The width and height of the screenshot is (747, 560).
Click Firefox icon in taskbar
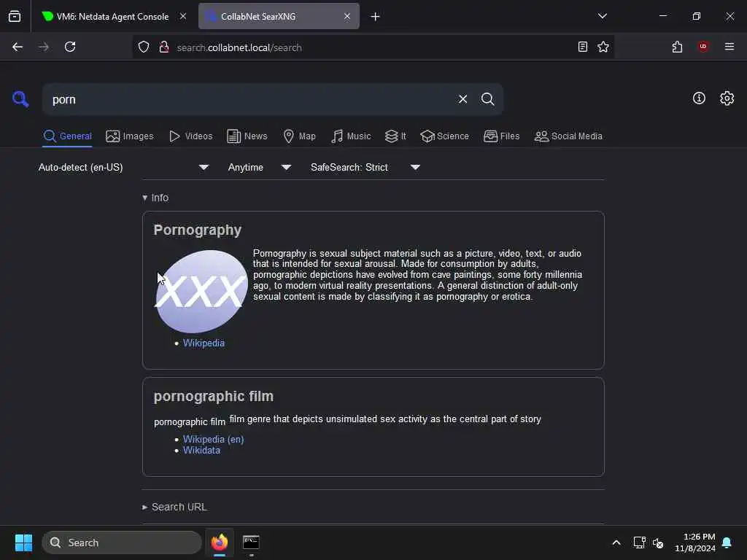click(220, 542)
